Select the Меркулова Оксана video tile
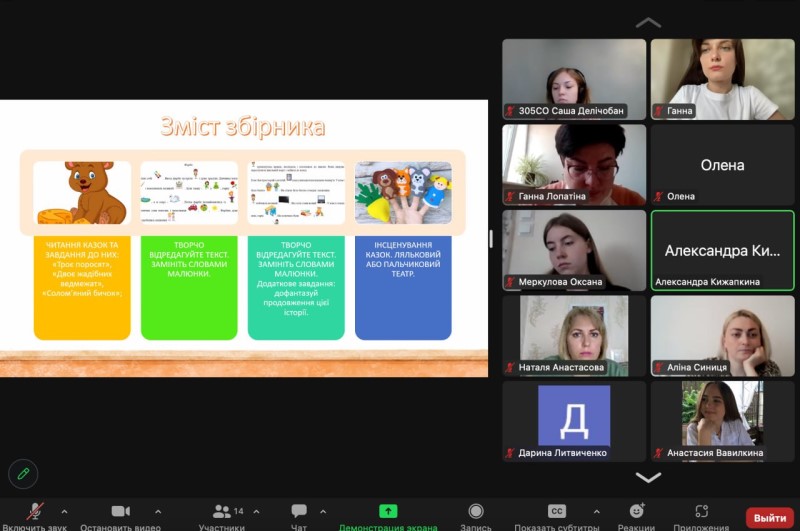800x531 pixels. pyautogui.click(x=574, y=250)
